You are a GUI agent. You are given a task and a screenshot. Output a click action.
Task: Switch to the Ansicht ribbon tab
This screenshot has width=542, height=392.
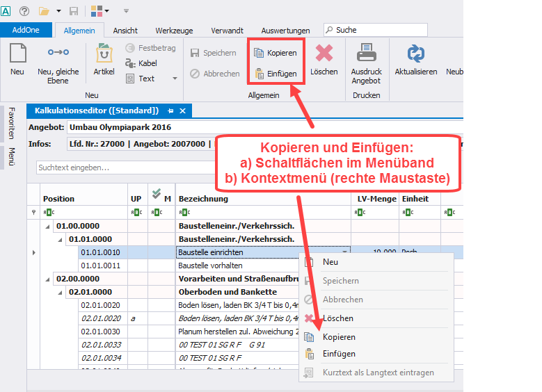125,31
